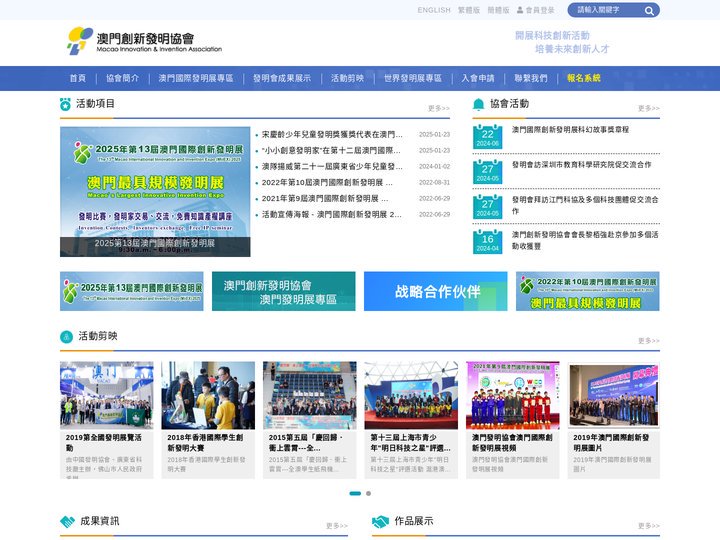Open 報名系統 menu item

584,78
